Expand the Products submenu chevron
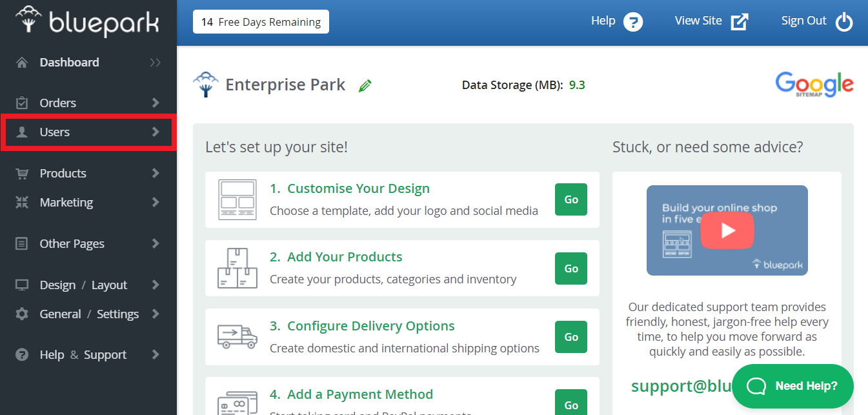The height and width of the screenshot is (415, 868). (x=155, y=173)
